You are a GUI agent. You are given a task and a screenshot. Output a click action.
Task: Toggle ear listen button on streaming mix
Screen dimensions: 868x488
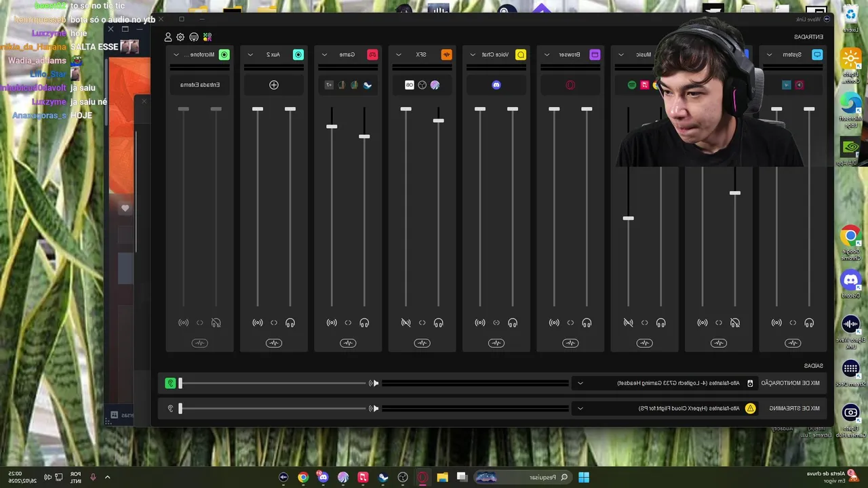(170, 408)
